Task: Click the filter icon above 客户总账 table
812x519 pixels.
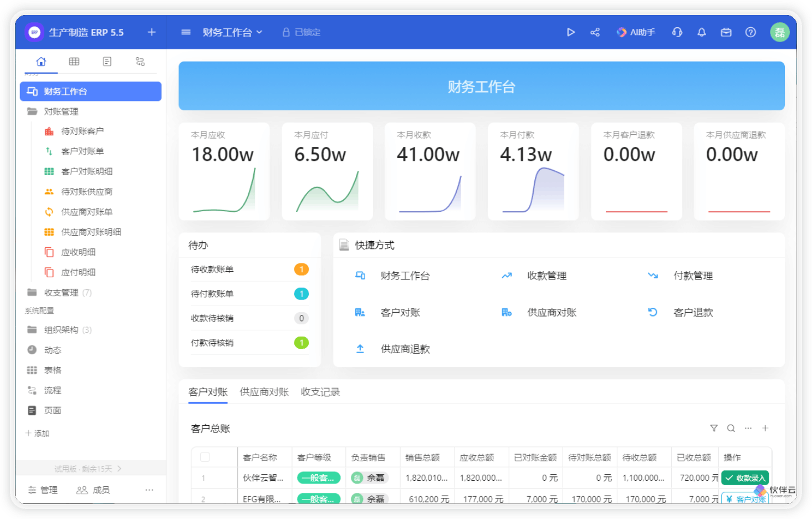Action: pos(714,428)
